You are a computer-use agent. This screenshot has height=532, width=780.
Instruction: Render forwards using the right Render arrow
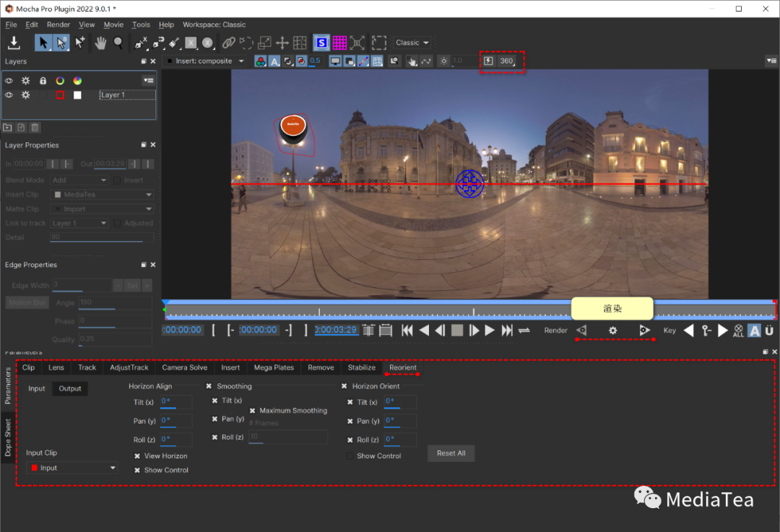644,330
